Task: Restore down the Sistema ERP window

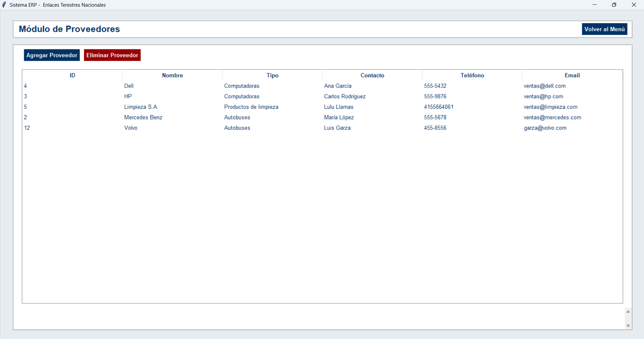Action: (x=614, y=5)
